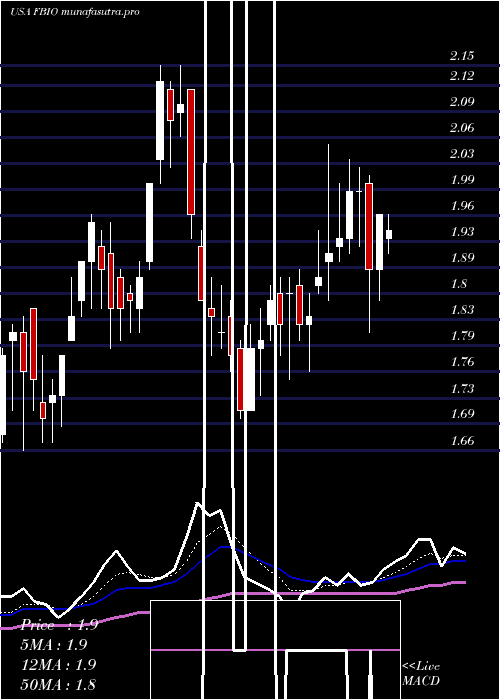The width and height of the screenshot is (500, 700).
Task: Click the 'Price : 1.9' legend entry
Action: 59,625
